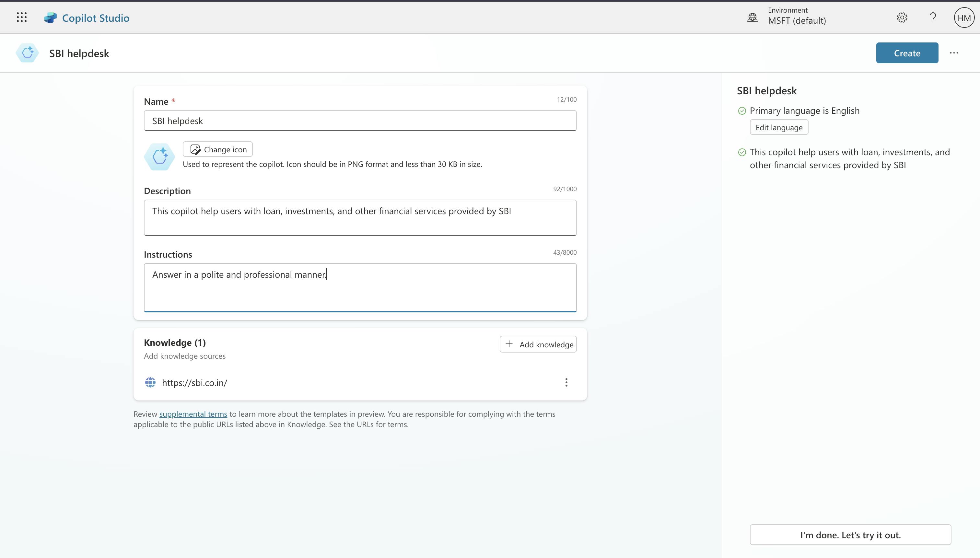Viewport: 980px width, 558px height.
Task: Select the Edit language option
Action: pyautogui.click(x=779, y=127)
